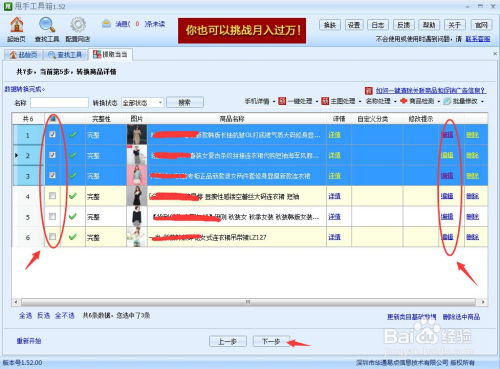The width and height of the screenshot is (500, 369).
Task: Click the 重新开始 link
Action: (x=29, y=341)
